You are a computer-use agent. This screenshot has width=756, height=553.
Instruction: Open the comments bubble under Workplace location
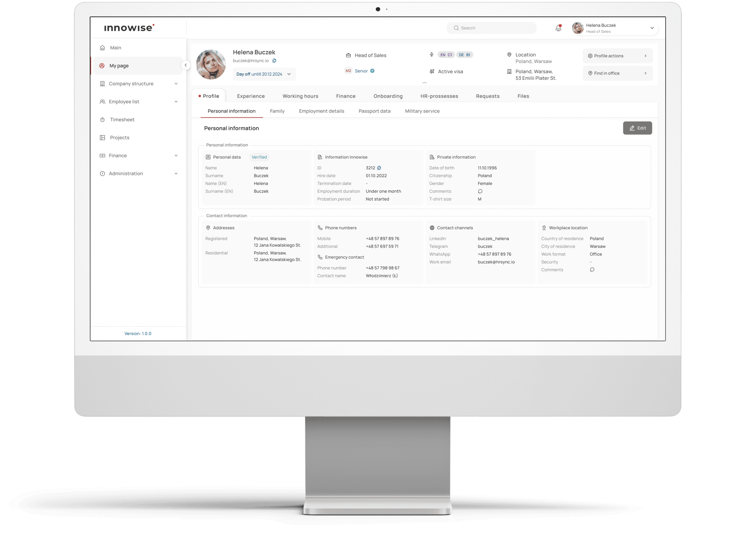point(592,270)
